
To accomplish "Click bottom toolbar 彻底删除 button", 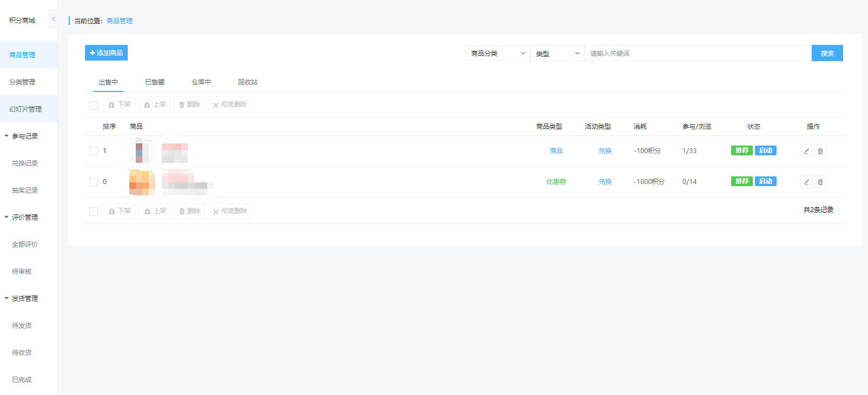I will [x=230, y=211].
